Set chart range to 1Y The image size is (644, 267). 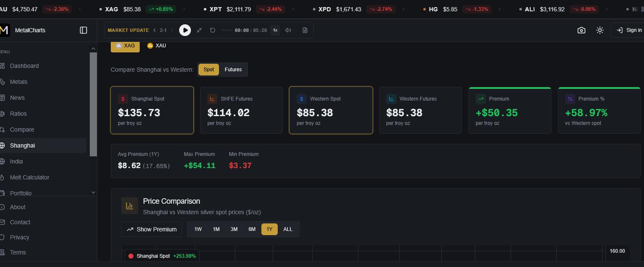[x=269, y=229]
